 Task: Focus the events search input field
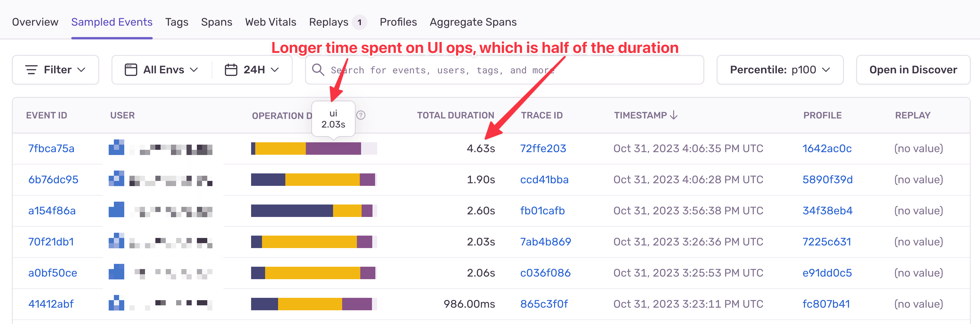[505, 70]
